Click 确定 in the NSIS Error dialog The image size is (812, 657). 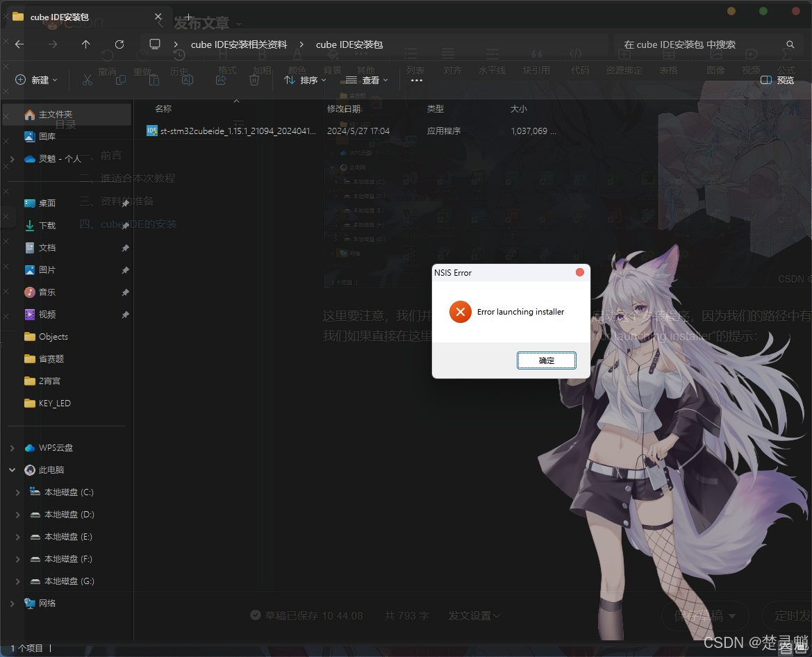[547, 360]
